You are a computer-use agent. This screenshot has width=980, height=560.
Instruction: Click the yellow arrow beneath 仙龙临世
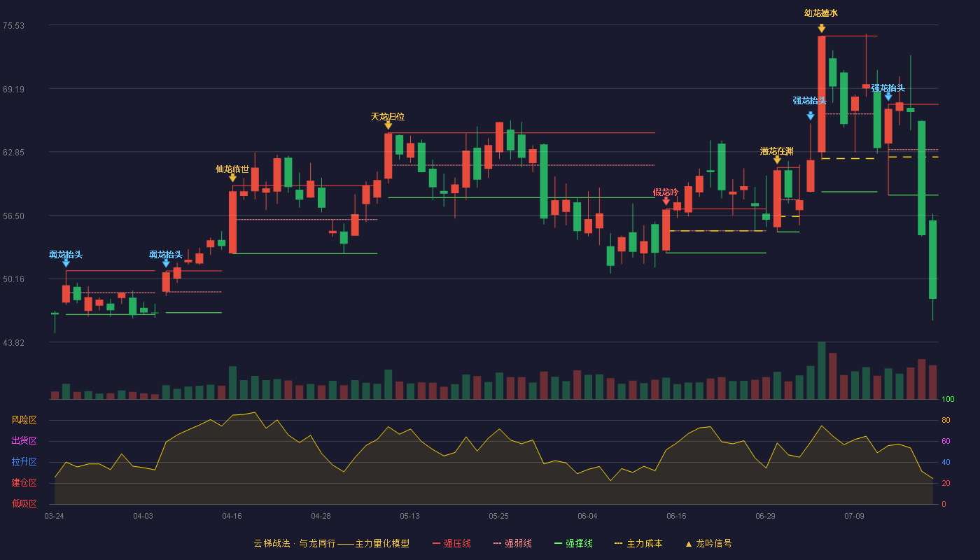[232, 178]
